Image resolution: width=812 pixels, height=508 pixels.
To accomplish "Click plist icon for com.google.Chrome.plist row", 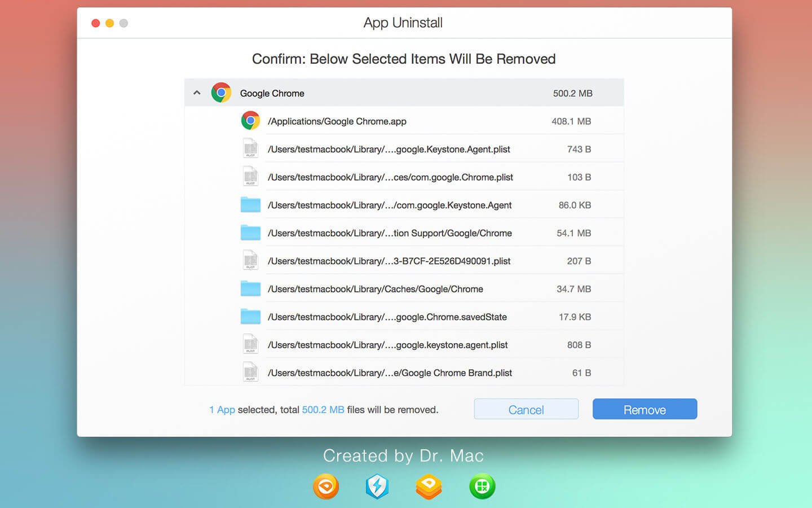I will click(250, 177).
